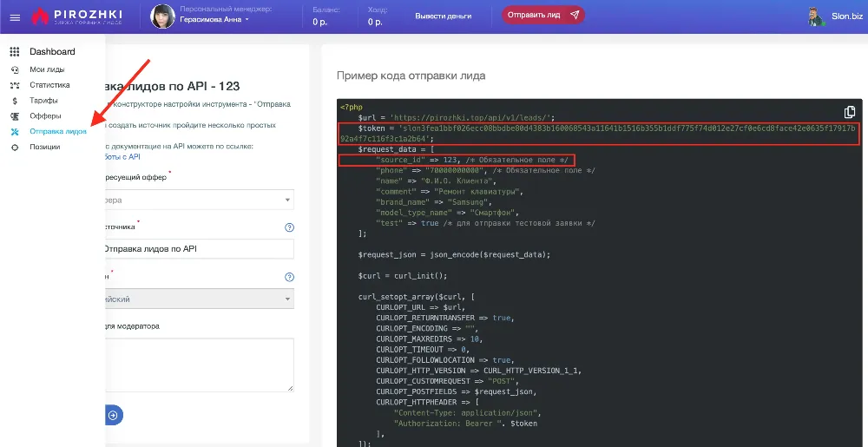Click the "source_id" => 123 code line
The height and width of the screenshot is (447, 868).
[471, 161]
